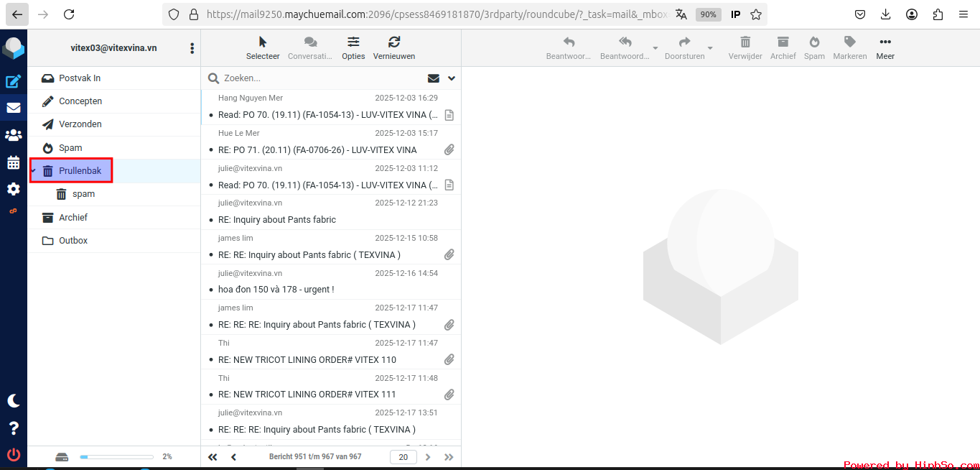Open email 'hoa đon 150 và 178 - urgent !'
This screenshot has width=980, height=470.
(276, 290)
